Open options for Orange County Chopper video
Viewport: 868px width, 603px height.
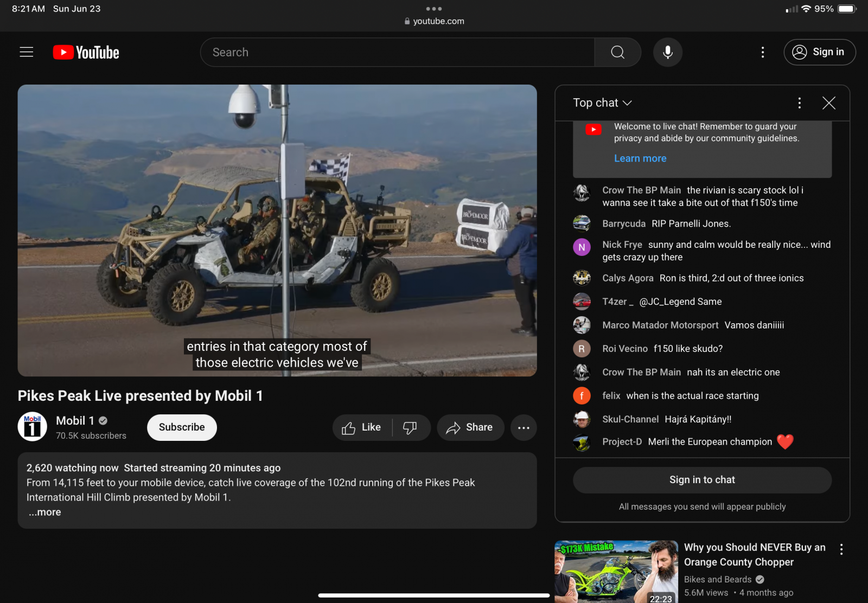coord(841,549)
